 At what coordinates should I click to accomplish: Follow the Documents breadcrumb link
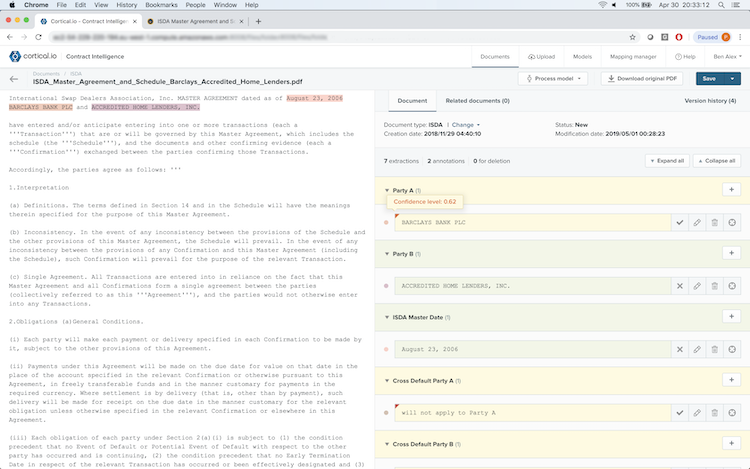[x=46, y=74]
